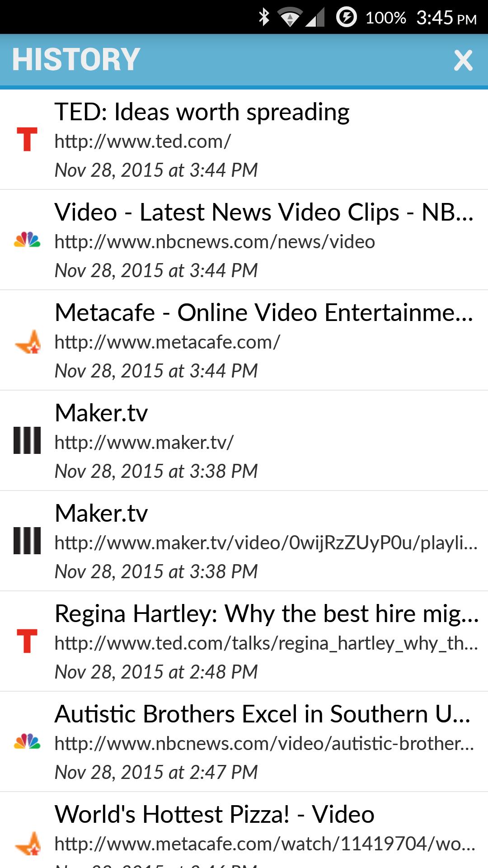Tap the URL http://www.maker.tv/

click(144, 443)
